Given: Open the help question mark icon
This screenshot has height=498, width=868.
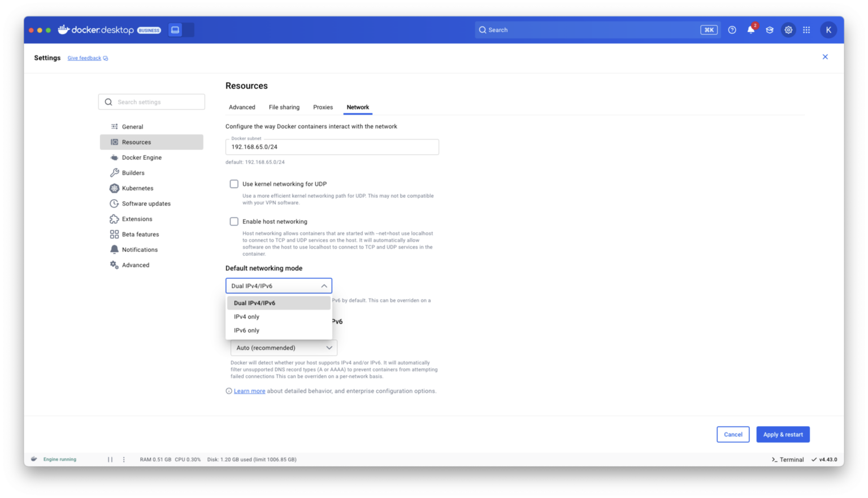Looking at the screenshot, I should coord(732,30).
